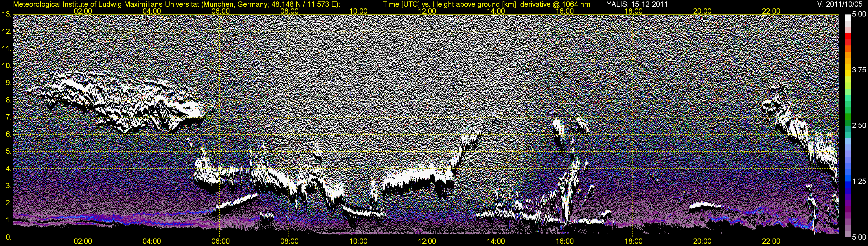Click the '12:00' label on the bottom time axis
Image resolution: width=868 pixels, height=246 pixels.
pos(427,242)
